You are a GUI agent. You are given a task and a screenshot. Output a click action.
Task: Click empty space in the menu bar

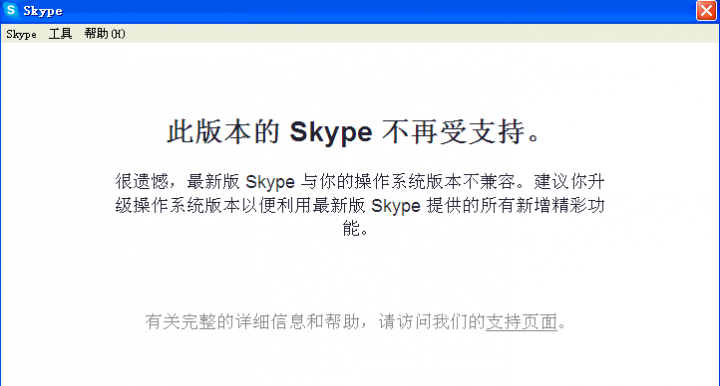pyautogui.click(x=413, y=34)
